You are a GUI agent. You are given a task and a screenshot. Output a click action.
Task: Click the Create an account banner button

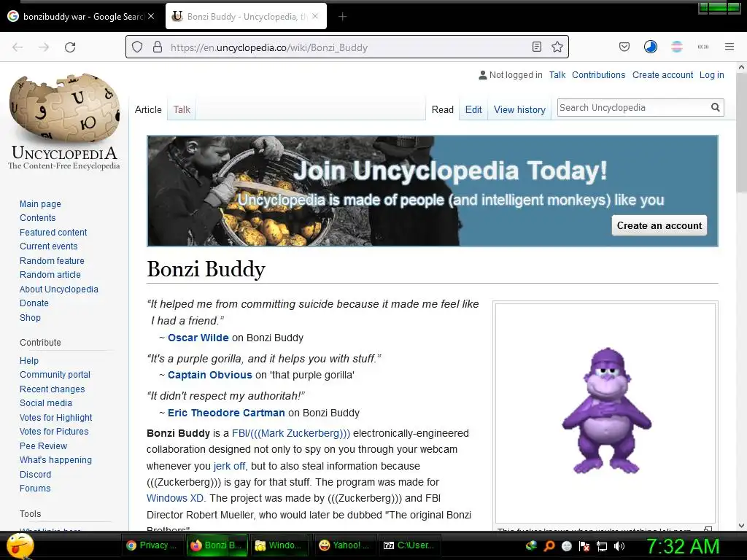(659, 226)
